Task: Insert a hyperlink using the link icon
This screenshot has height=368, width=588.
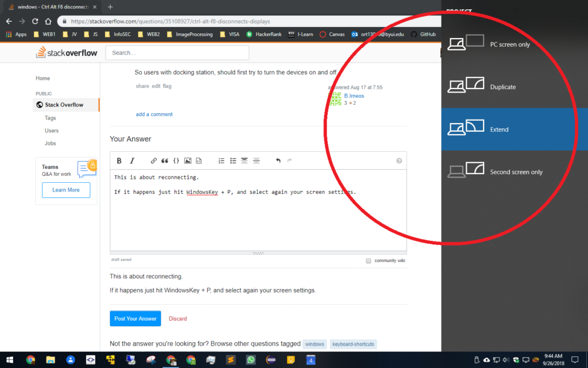Action: [154, 161]
